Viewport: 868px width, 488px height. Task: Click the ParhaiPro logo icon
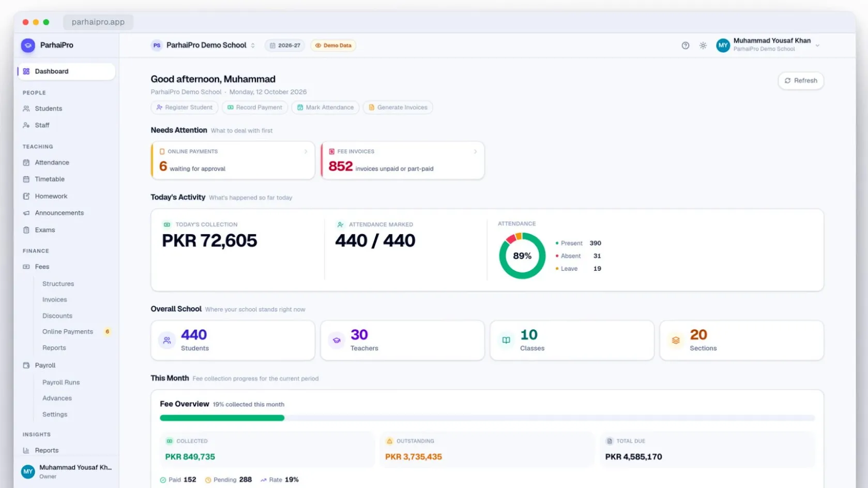pos(28,45)
